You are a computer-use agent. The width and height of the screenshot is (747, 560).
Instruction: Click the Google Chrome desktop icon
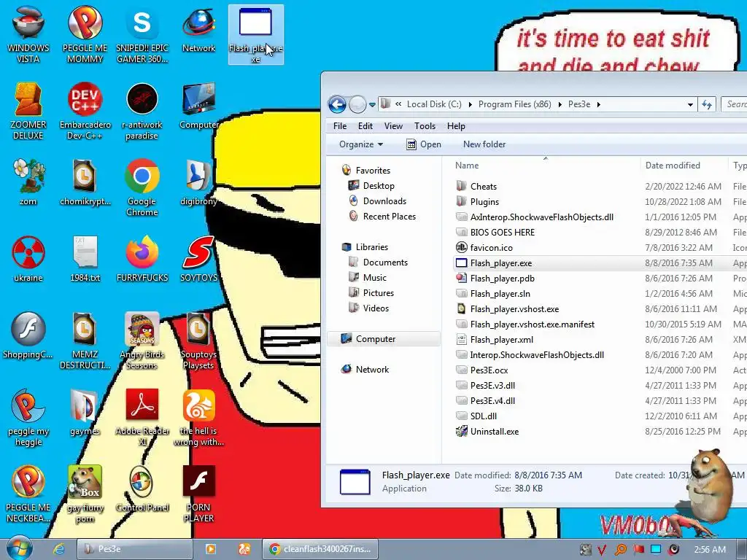click(x=142, y=187)
